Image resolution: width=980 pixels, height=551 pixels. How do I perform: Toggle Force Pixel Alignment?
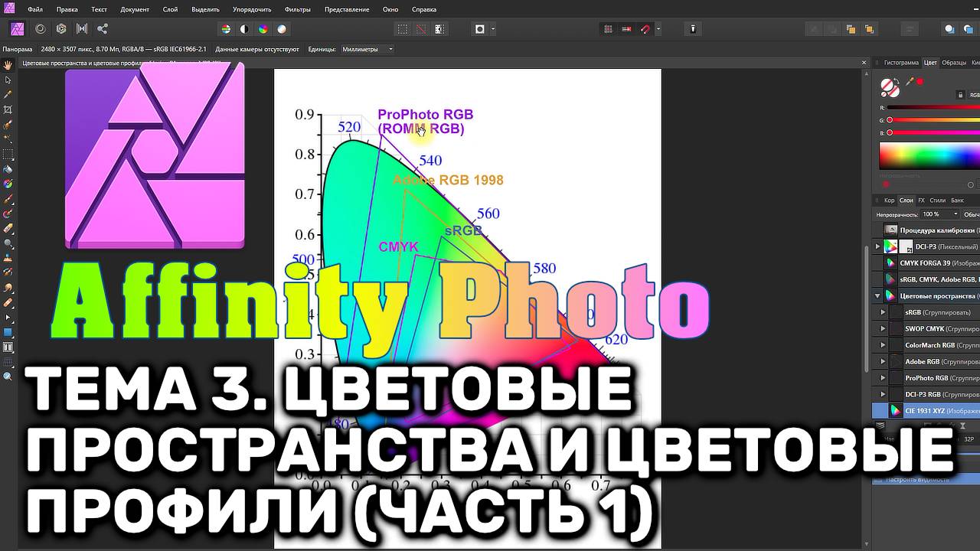pos(609,29)
